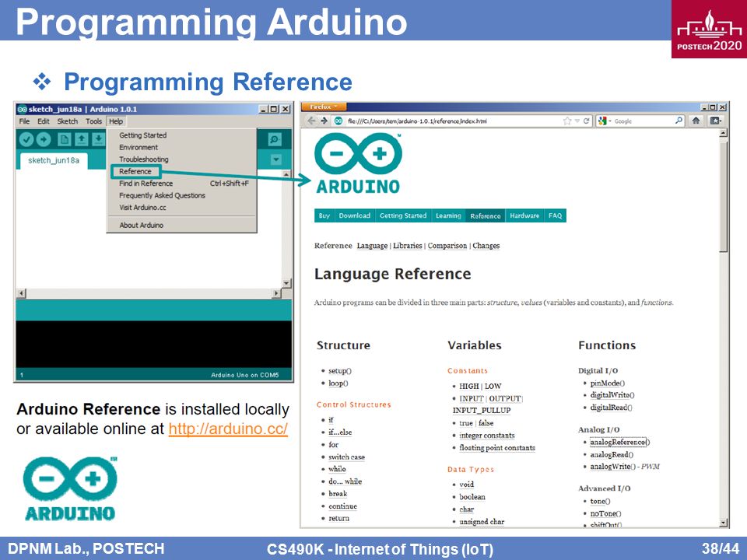747x560 pixels.
Task: Click the Firefox scrollbar down arrow
Action: pyautogui.click(x=724, y=523)
